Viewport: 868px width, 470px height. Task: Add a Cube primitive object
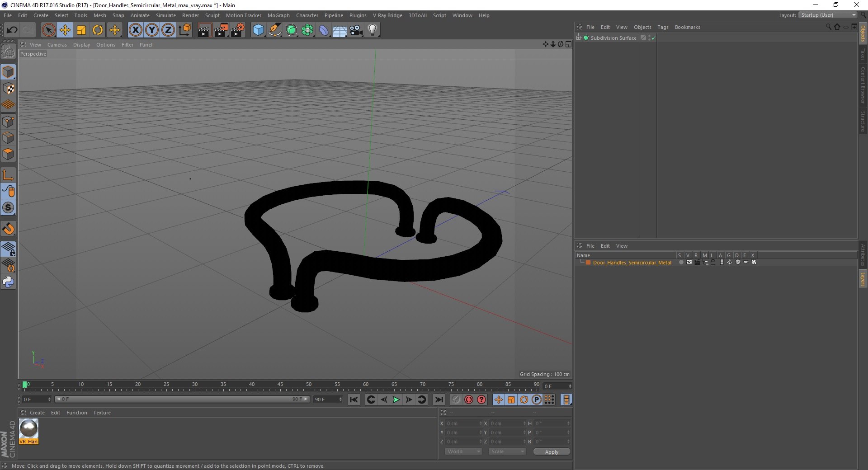point(258,30)
